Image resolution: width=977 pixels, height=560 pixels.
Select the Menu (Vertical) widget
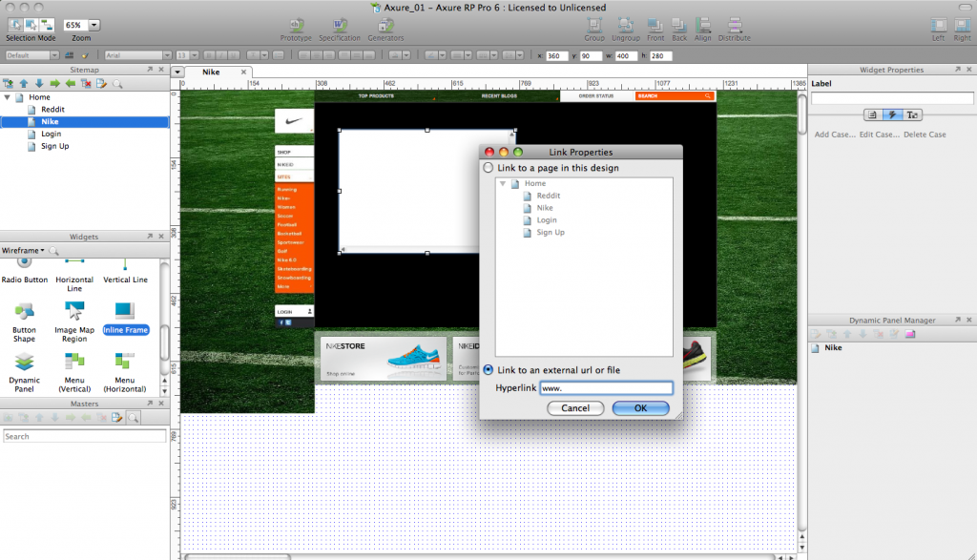[x=74, y=372]
